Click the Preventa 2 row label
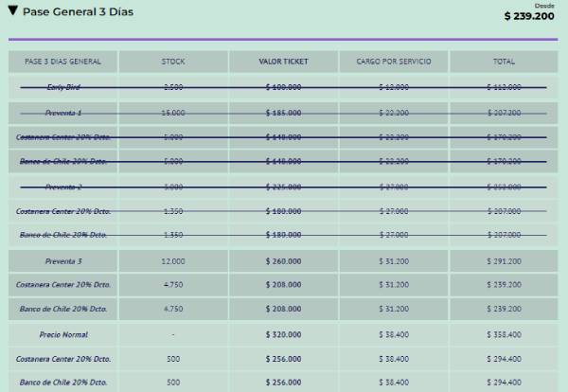Image resolution: width=568 pixels, height=392 pixels. 62,187
